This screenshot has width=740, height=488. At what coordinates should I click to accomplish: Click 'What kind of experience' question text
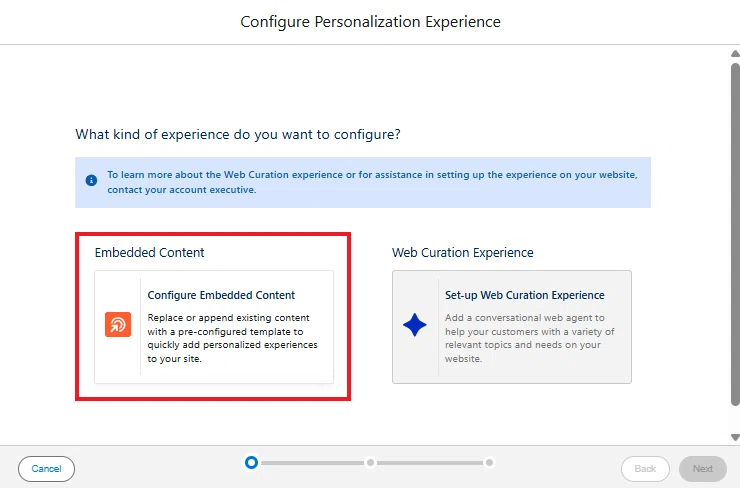[238, 135]
